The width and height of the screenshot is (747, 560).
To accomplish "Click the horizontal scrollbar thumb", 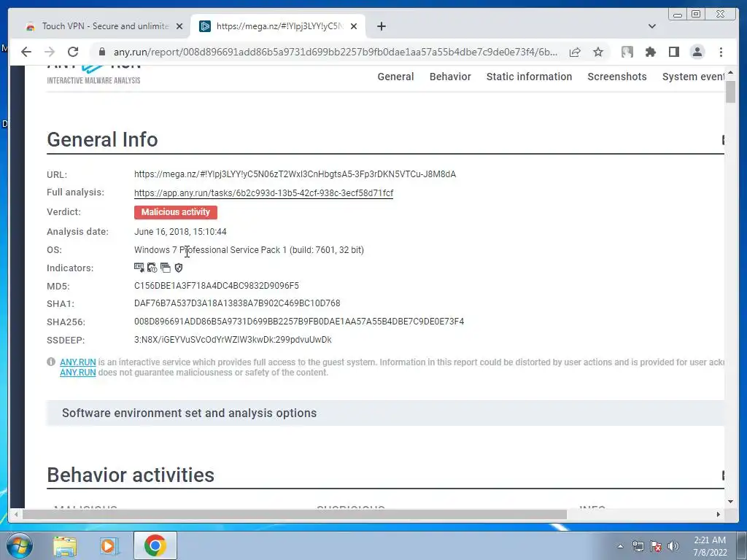I will (295, 514).
